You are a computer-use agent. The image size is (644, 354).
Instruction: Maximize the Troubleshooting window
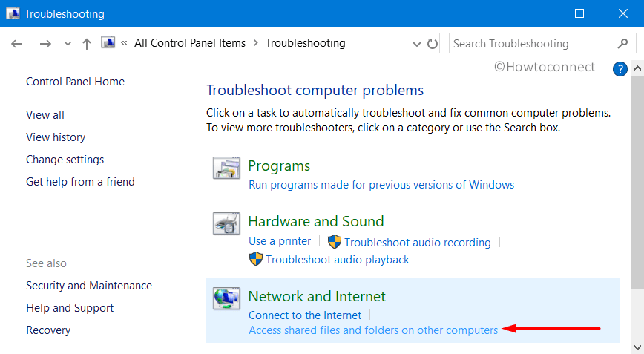coord(579,13)
